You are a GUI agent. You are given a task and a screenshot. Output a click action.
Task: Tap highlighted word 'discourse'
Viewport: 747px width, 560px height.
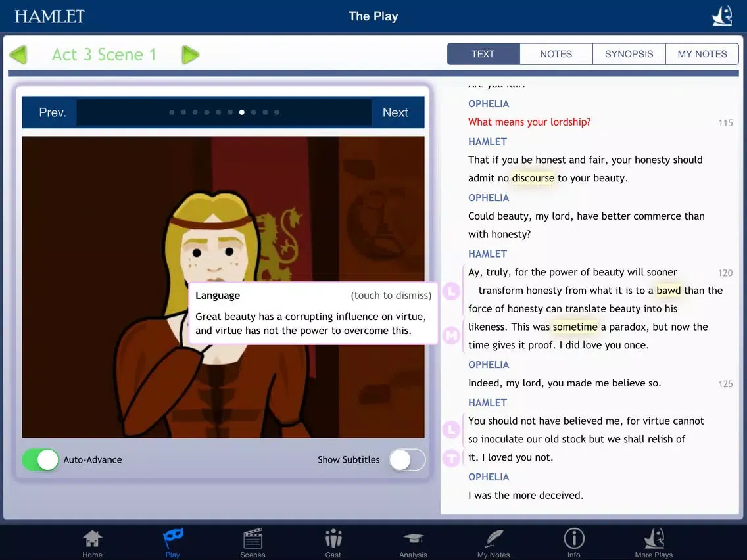pyautogui.click(x=533, y=178)
